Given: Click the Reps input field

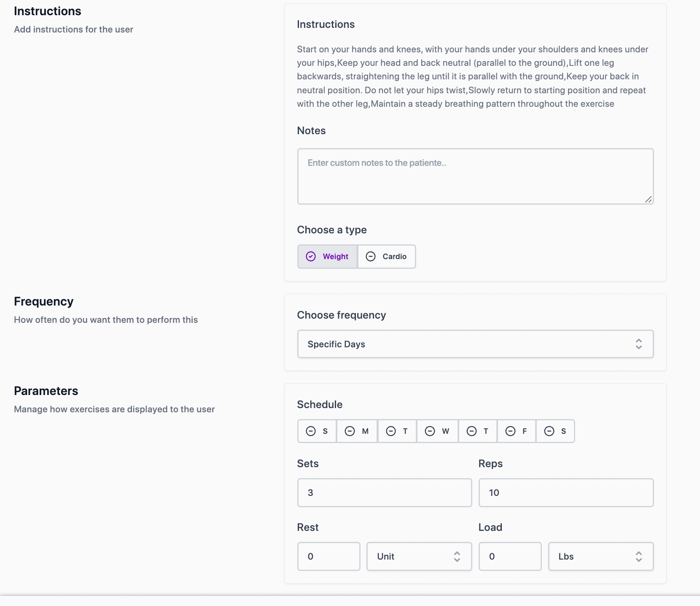Looking at the screenshot, I should (566, 492).
